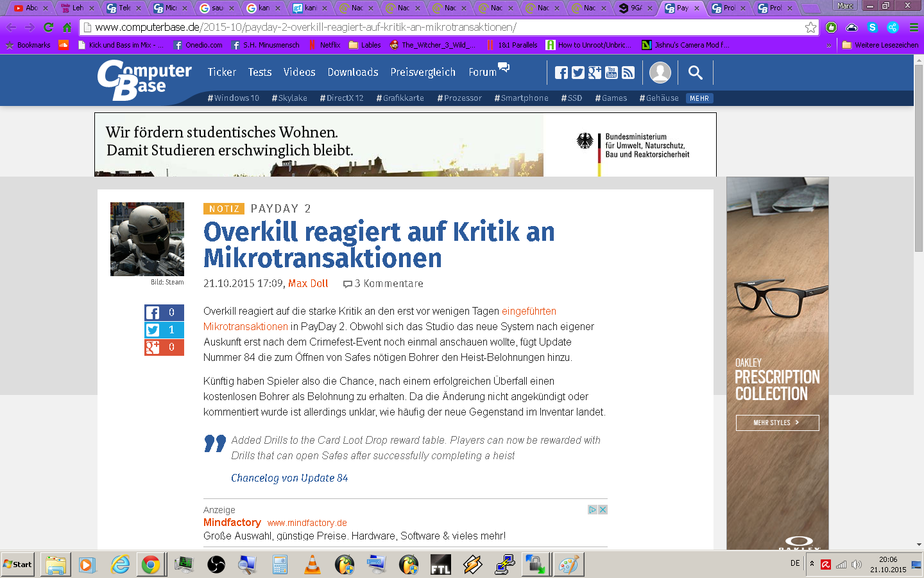Launch VLC media player from taskbar
924x578 pixels.
pyautogui.click(x=312, y=565)
